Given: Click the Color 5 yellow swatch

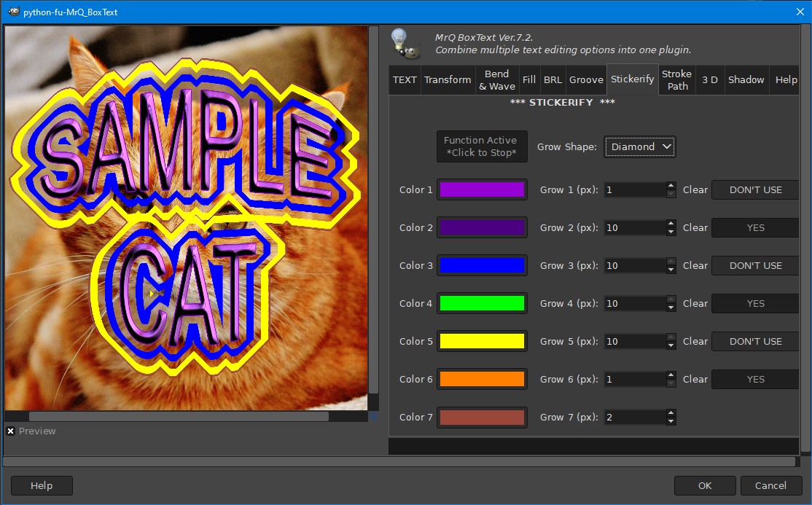Looking at the screenshot, I should pos(482,341).
